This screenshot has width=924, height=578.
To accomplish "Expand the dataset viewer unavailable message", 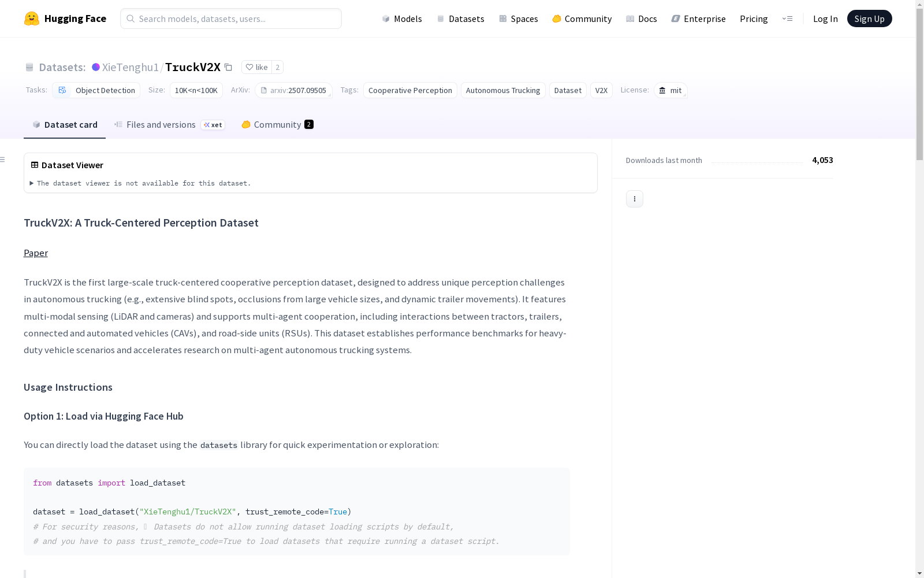I will (x=140, y=183).
